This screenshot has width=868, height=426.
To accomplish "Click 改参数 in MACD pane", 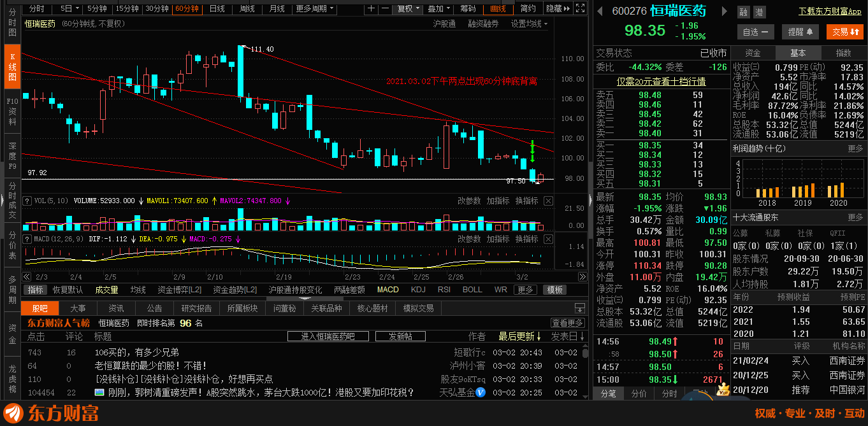I will pos(469,239).
